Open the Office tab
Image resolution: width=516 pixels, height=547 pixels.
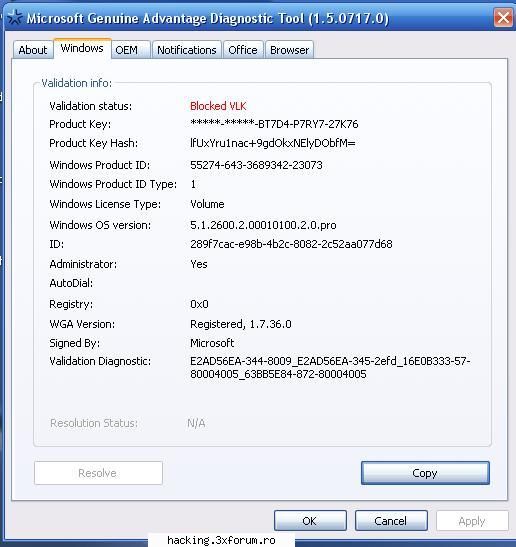[243, 50]
